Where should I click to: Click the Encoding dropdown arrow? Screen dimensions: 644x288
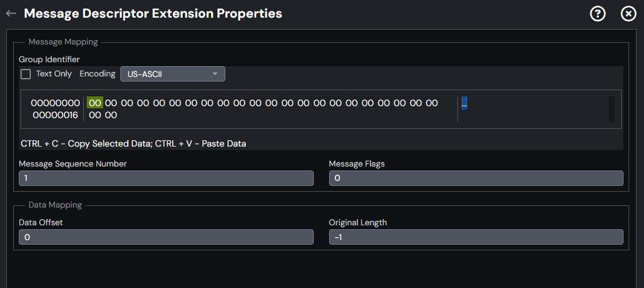coord(214,74)
